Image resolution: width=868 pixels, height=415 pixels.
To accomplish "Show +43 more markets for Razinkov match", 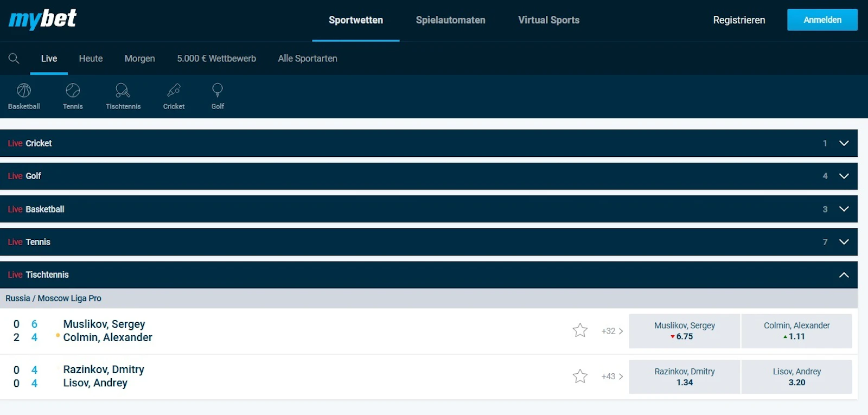I will click(x=612, y=376).
